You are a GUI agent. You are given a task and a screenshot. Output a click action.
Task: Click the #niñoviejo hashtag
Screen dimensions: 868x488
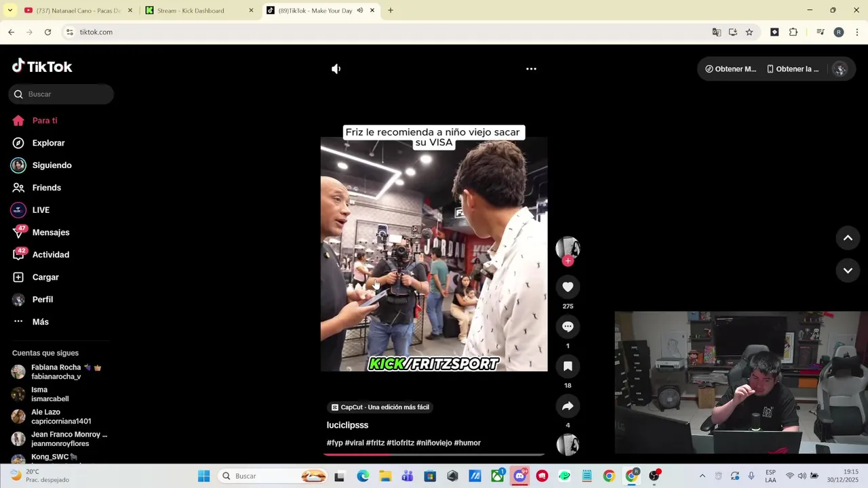click(434, 443)
